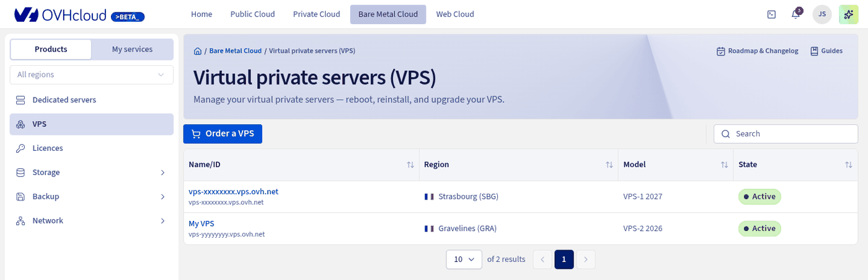Open vps-xxxxxxxx.vps.ovh.net server link

(x=234, y=191)
